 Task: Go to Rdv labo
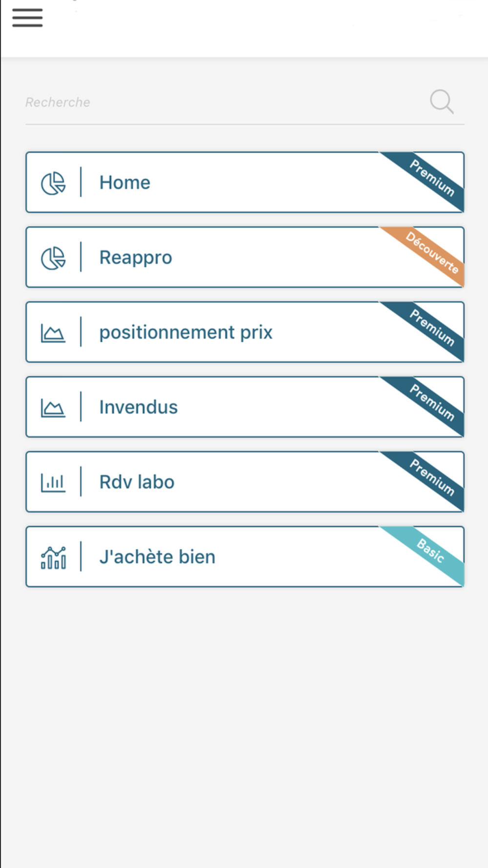coord(137,482)
